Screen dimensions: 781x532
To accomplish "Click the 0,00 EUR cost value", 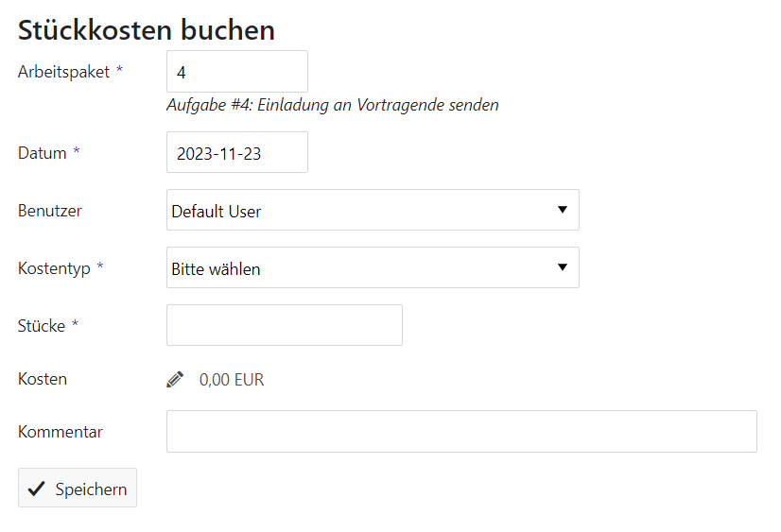I will [x=232, y=380].
